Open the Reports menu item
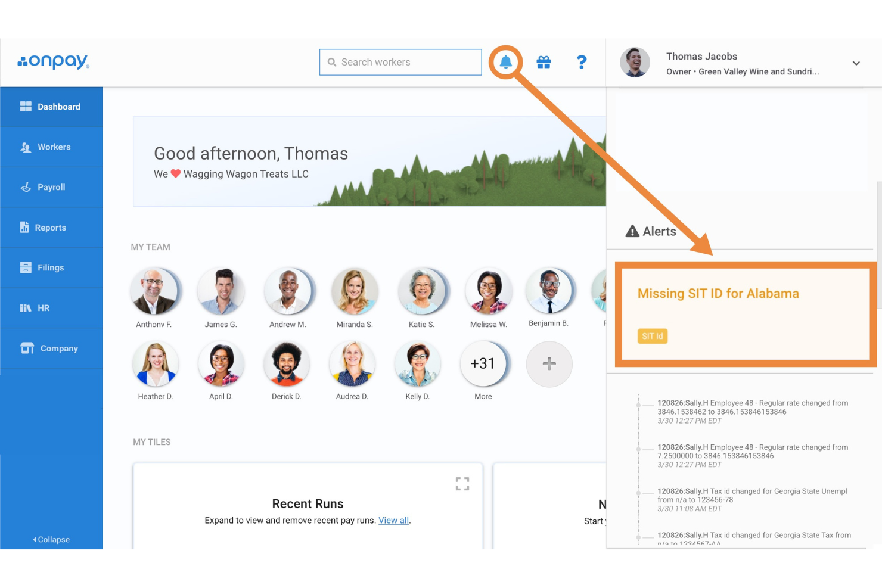Image resolution: width=882 pixels, height=588 pixels. [x=51, y=228]
